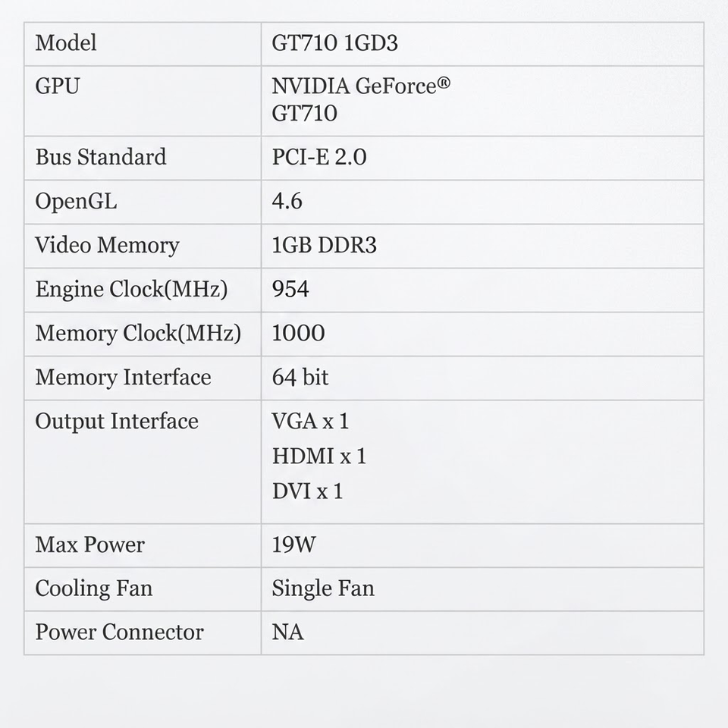
Task: Select the 1GB DDR3 value
Action: [324, 245]
